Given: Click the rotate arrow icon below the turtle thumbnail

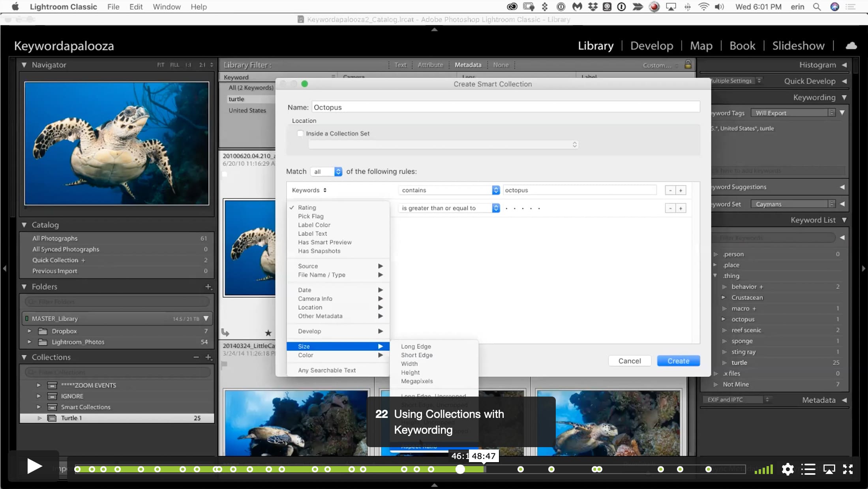Looking at the screenshot, I should point(225,333).
